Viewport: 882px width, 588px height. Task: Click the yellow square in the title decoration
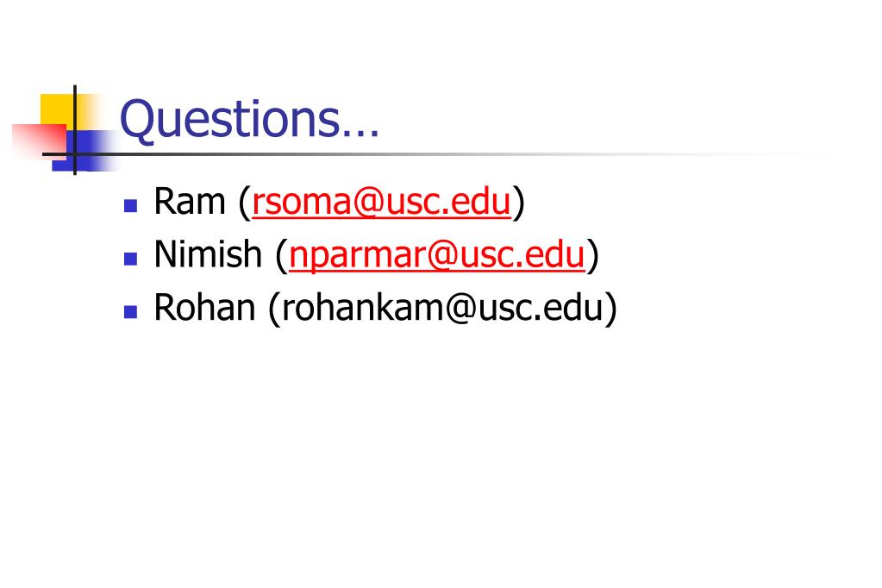pos(58,110)
